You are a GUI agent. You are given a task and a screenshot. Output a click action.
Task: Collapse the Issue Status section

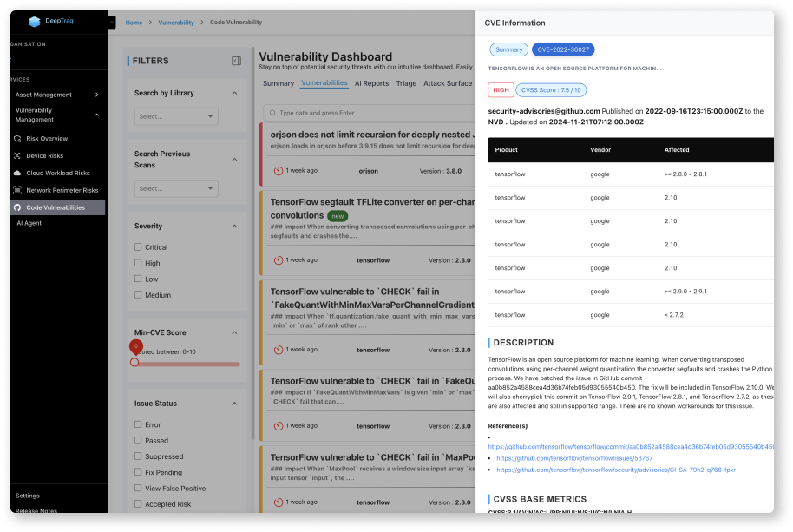pyautogui.click(x=234, y=404)
